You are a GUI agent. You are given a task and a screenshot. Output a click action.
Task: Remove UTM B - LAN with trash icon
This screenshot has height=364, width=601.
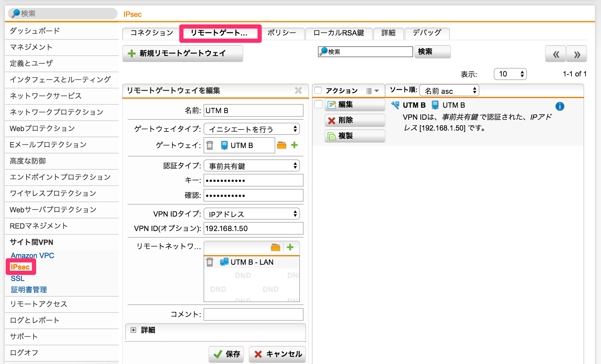click(x=210, y=262)
